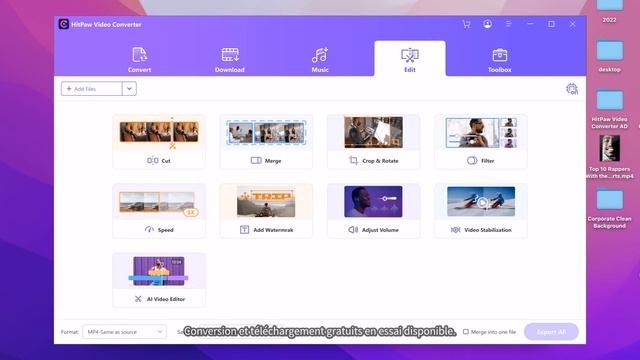640x360 pixels.
Task: Click the Crop & Rotate label text
Action: pyautogui.click(x=380, y=161)
